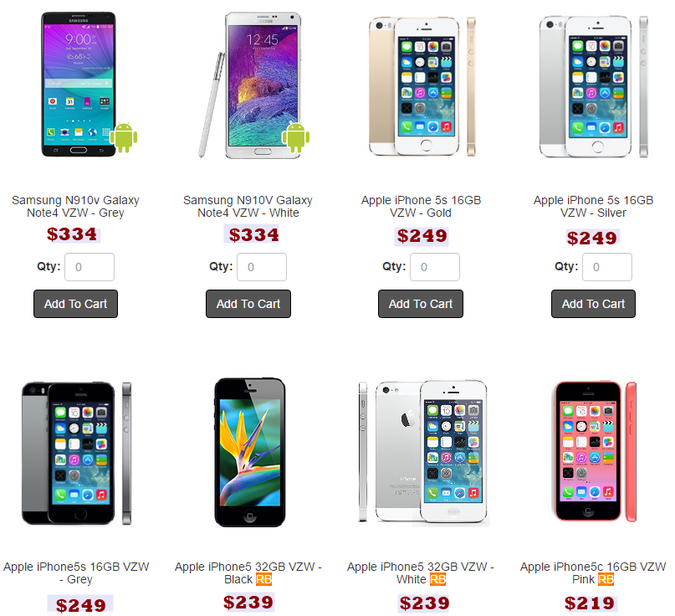Focus quantity field for iPhone 5s Silver
This screenshot has height=616, width=675.
click(607, 267)
